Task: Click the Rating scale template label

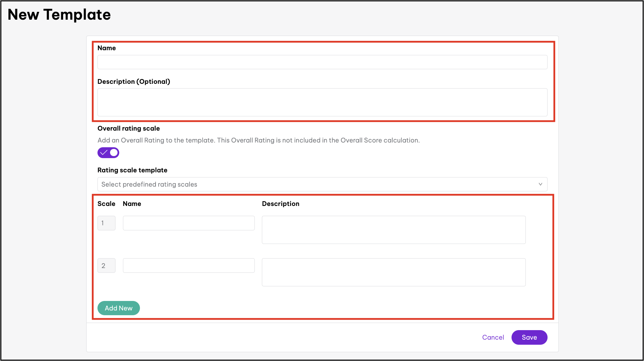Action: 132,170
